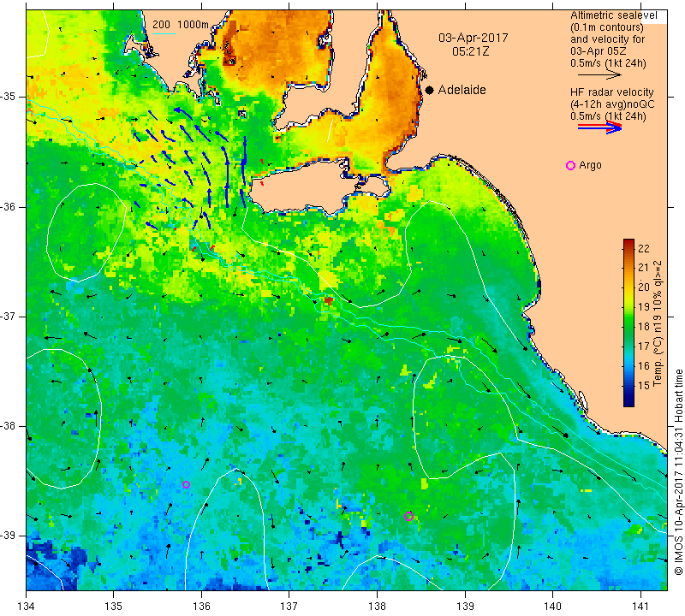This screenshot has width=685, height=616.
Task: Click the IMOS copyright timestamp text
Action: click(678, 471)
